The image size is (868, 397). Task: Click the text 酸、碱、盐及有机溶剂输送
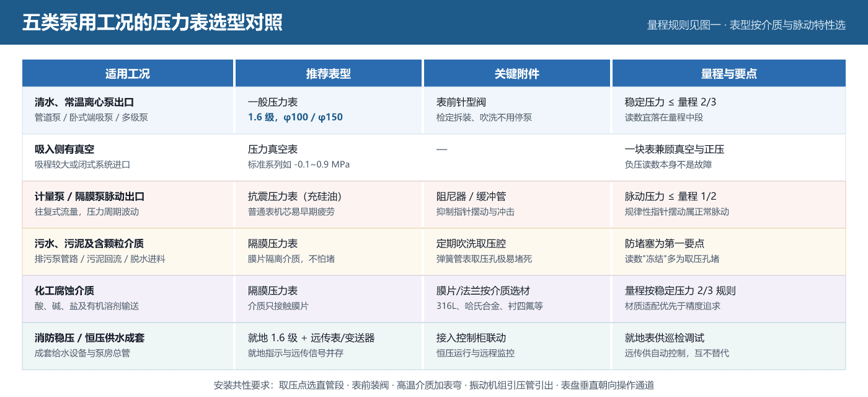click(87, 306)
